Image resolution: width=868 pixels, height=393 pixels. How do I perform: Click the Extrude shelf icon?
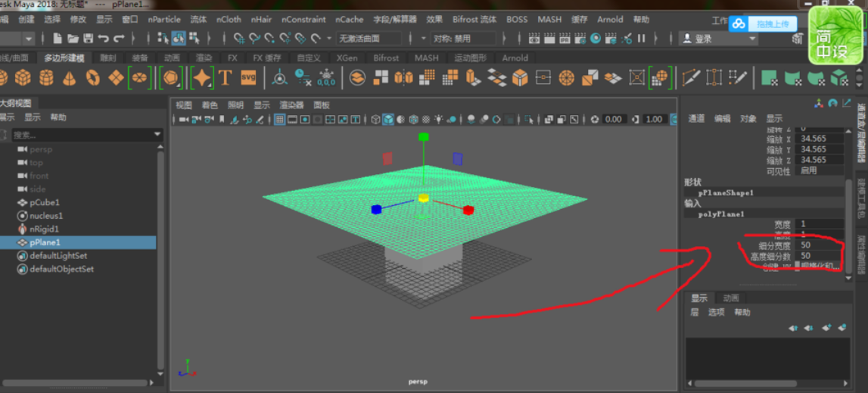pyautogui.click(x=473, y=77)
